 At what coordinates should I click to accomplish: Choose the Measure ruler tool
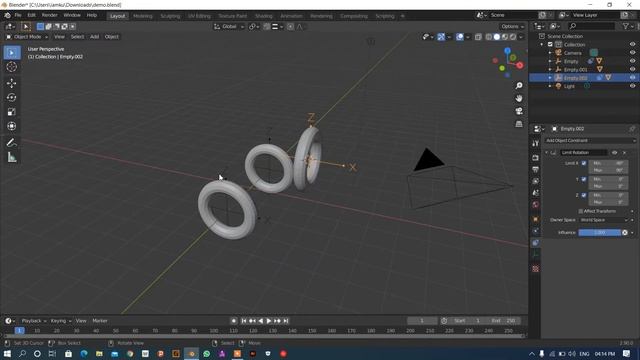coord(12,157)
